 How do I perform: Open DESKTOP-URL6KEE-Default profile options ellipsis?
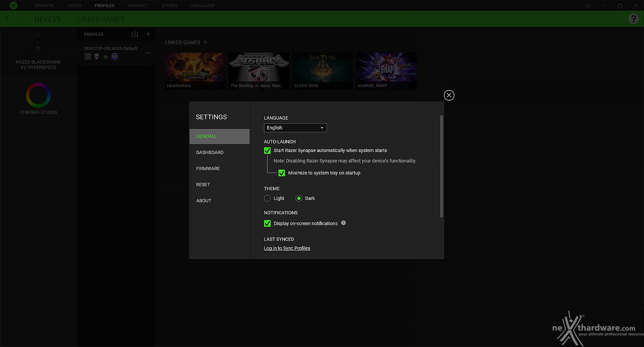point(148,53)
